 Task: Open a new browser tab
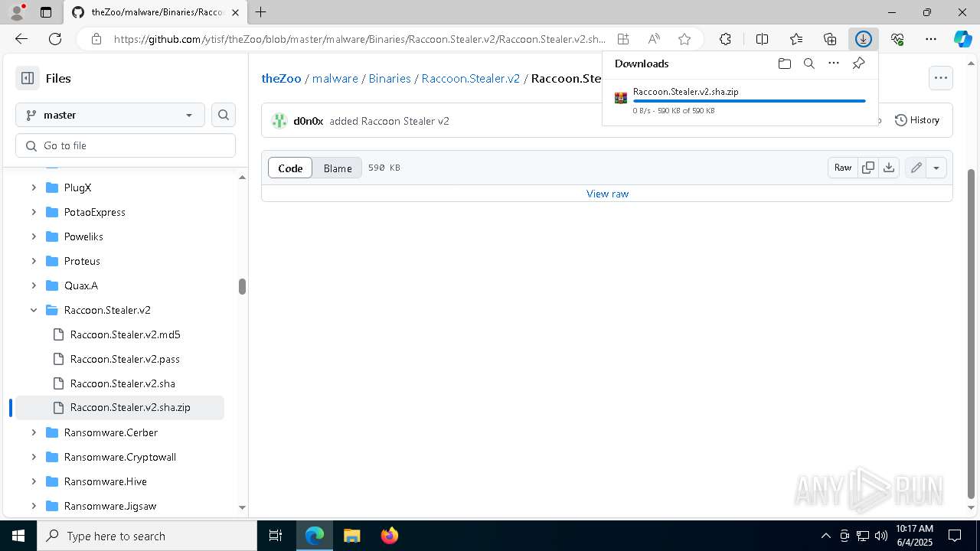coord(261,12)
